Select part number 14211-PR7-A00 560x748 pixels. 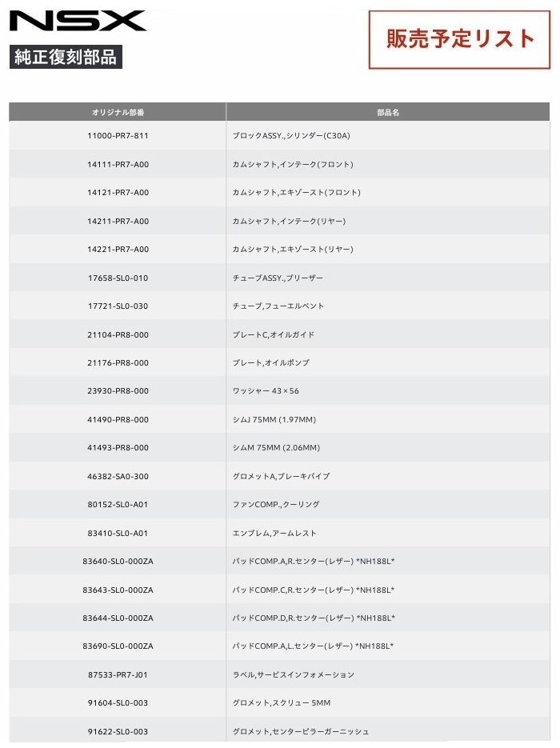(118, 221)
